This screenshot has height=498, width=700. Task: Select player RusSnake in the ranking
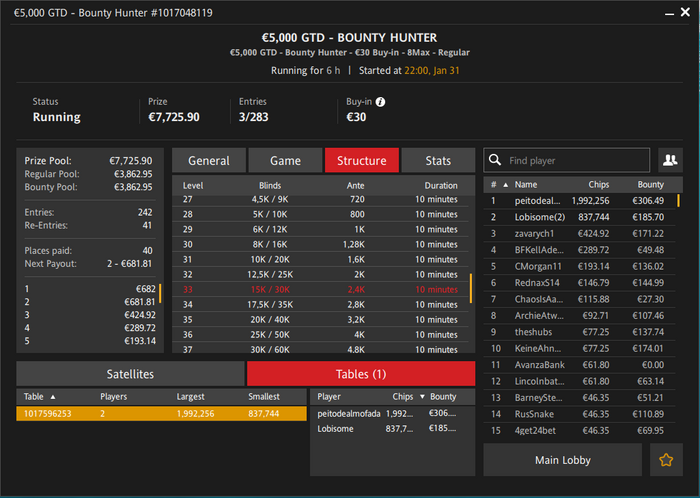coord(579,414)
